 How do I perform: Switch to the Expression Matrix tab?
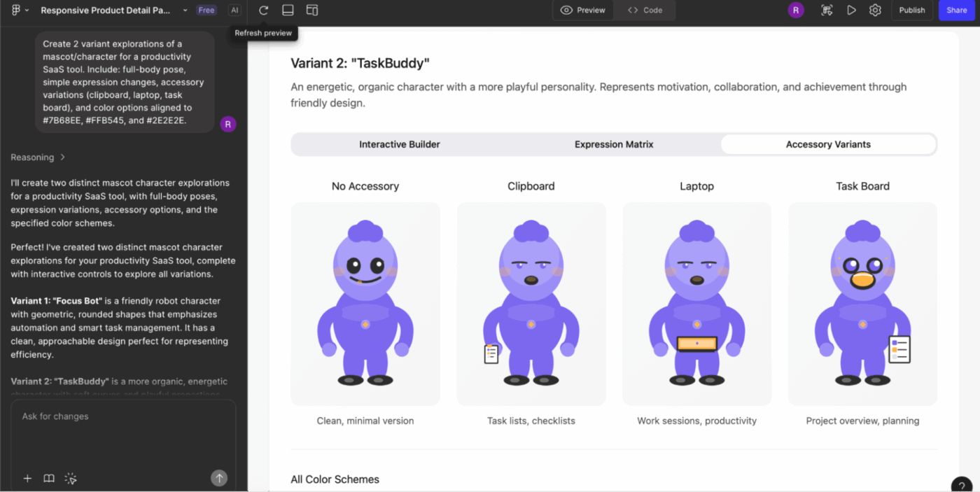pyautogui.click(x=614, y=144)
